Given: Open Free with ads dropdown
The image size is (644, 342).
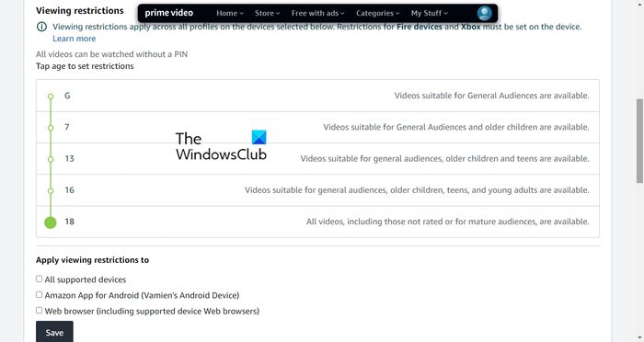Looking at the screenshot, I should (318, 13).
